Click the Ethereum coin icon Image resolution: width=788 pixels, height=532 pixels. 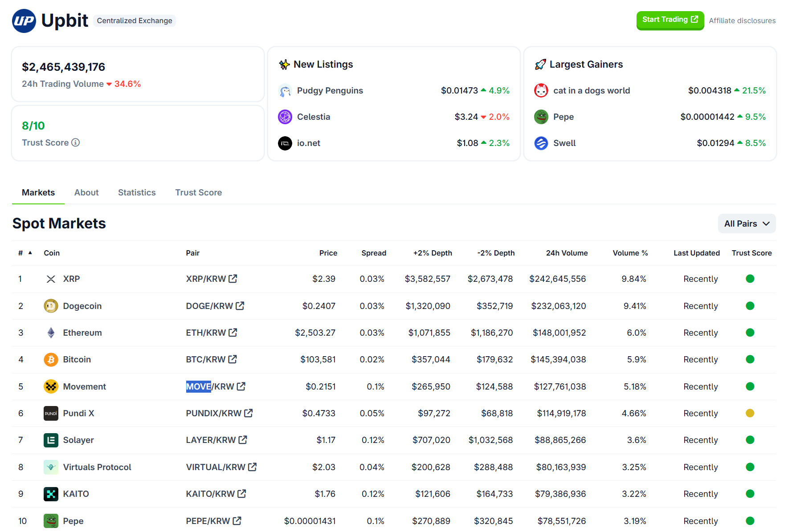pos(51,333)
